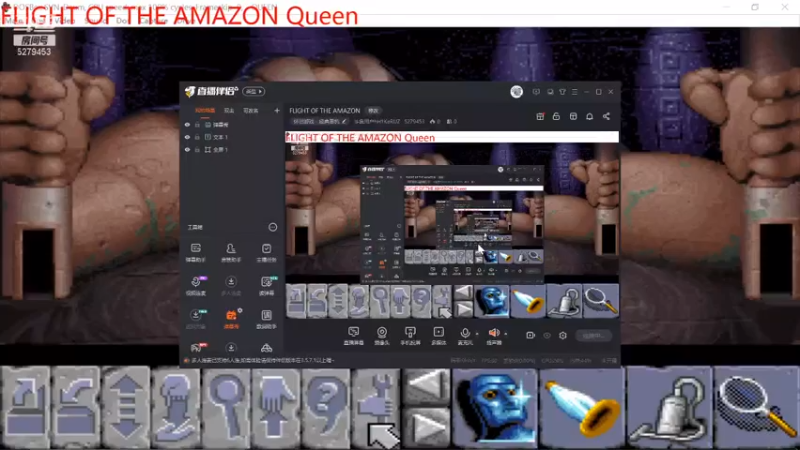This screenshot has width=800, height=450.
Task: Open speaker options dropdown arrow
Action: (506, 334)
